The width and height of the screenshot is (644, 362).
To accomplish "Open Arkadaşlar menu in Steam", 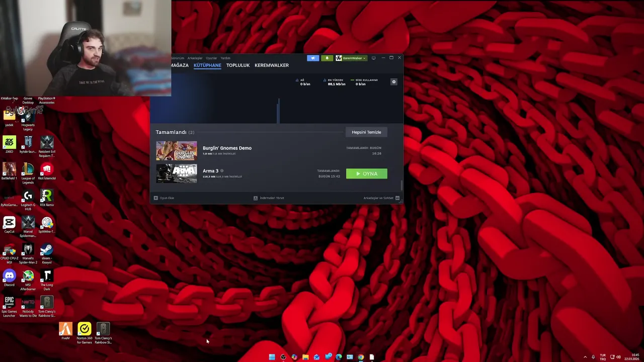I will 195,58.
